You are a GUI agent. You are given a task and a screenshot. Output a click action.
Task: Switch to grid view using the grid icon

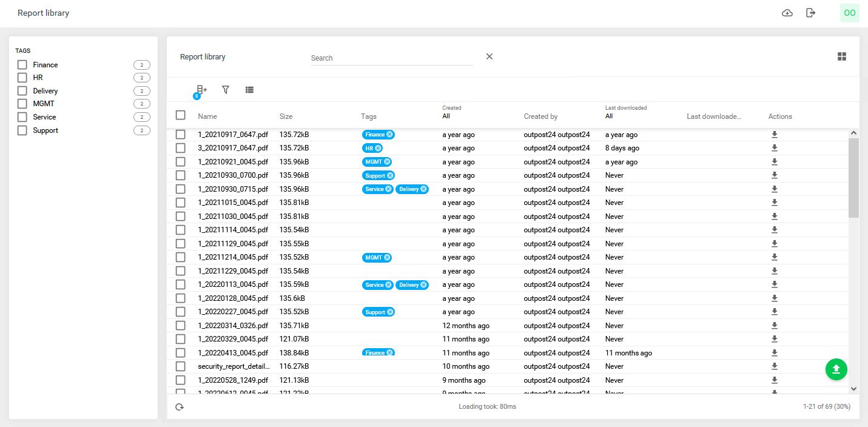pyautogui.click(x=842, y=56)
